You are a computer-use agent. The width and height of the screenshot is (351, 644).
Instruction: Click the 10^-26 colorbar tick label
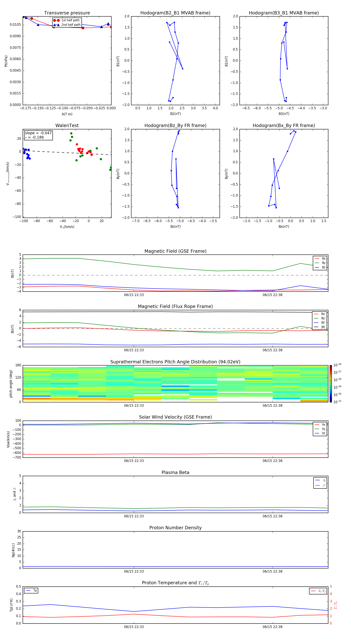337,365
